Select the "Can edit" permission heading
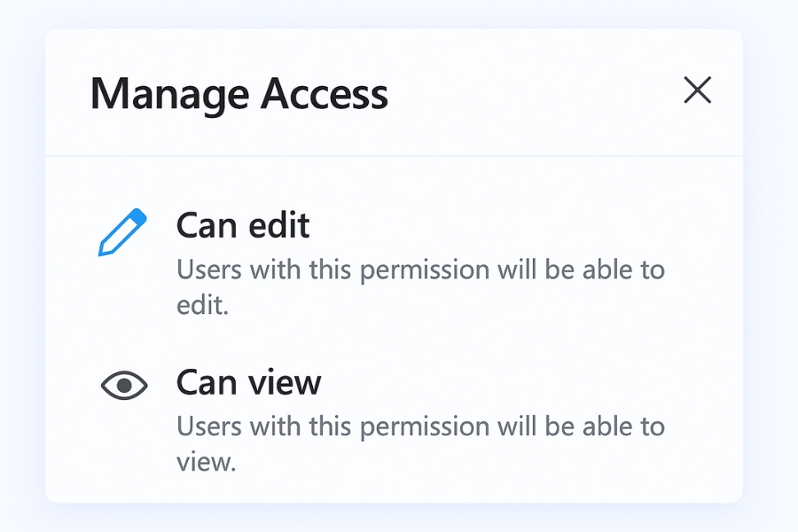Viewport: 798px width, 532px height. [243, 226]
